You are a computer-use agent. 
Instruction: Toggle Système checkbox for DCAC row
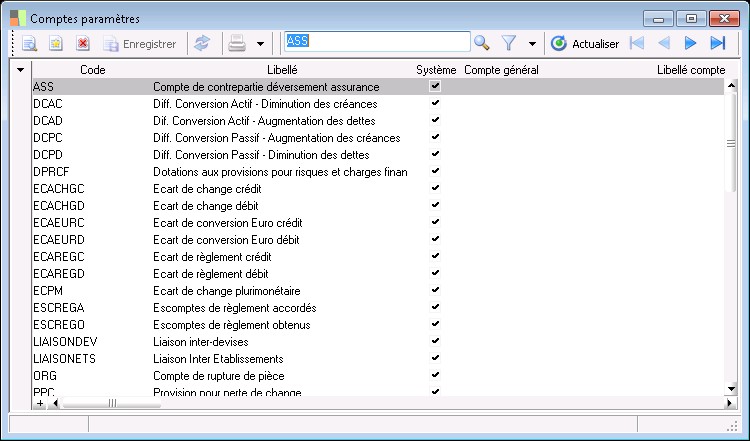tap(435, 103)
